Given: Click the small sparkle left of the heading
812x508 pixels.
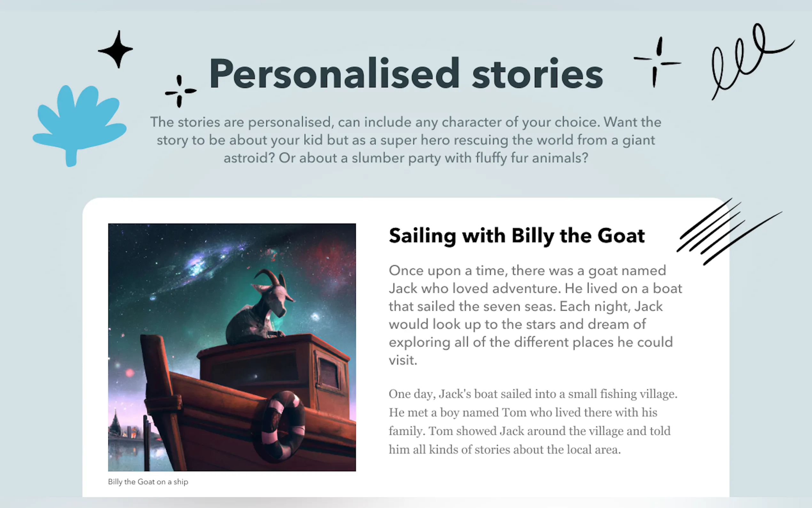Looking at the screenshot, I should [x=180, y=91].
